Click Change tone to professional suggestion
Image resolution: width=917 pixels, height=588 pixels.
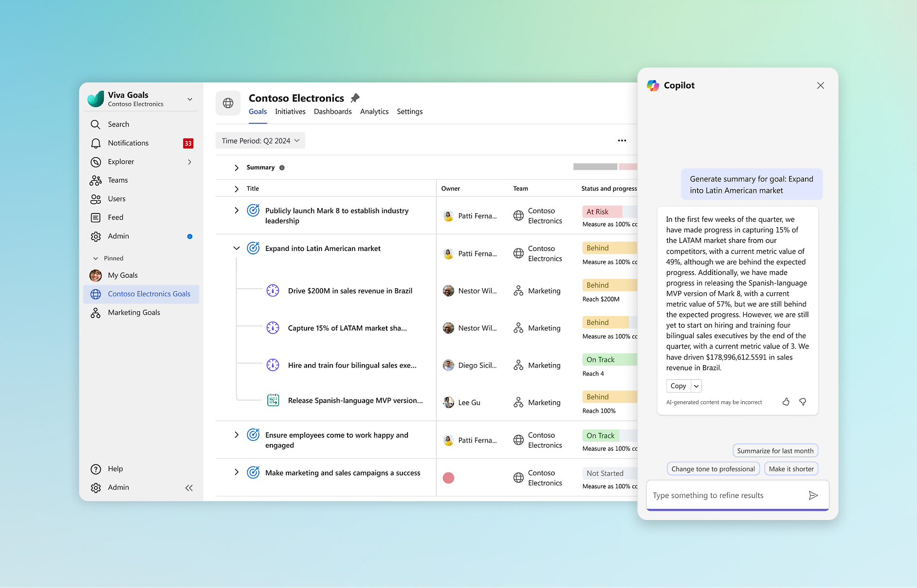point(713,469)
